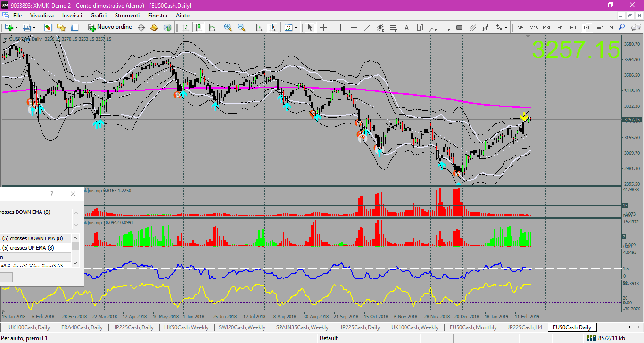Viewport: 644px width, 343px height.
Task: Zoom in on the chart
Action: [x=228, y=27]
